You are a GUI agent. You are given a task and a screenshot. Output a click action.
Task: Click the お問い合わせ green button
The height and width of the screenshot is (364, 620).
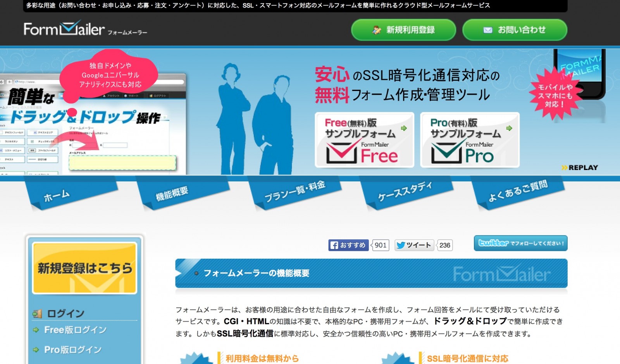(515, 30)
